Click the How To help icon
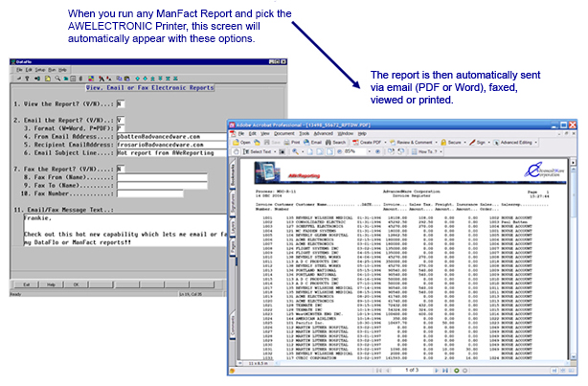The height and width of the screenshot is (386, 588). coord(424,151)
